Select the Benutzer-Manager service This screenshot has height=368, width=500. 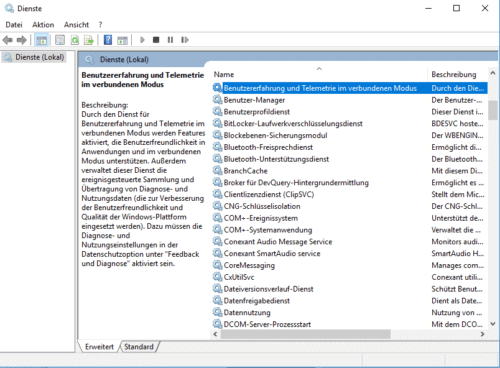coord(254,100)
